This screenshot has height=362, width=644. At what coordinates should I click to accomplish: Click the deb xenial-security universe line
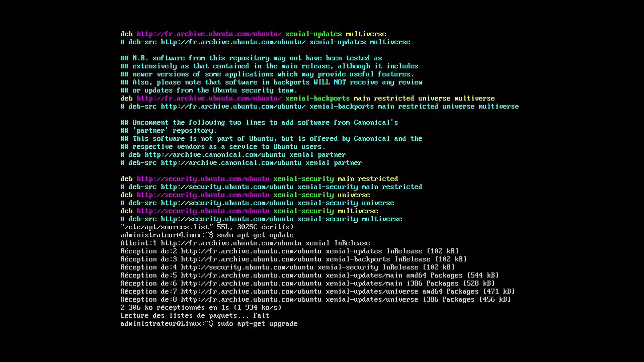(245, 195)
